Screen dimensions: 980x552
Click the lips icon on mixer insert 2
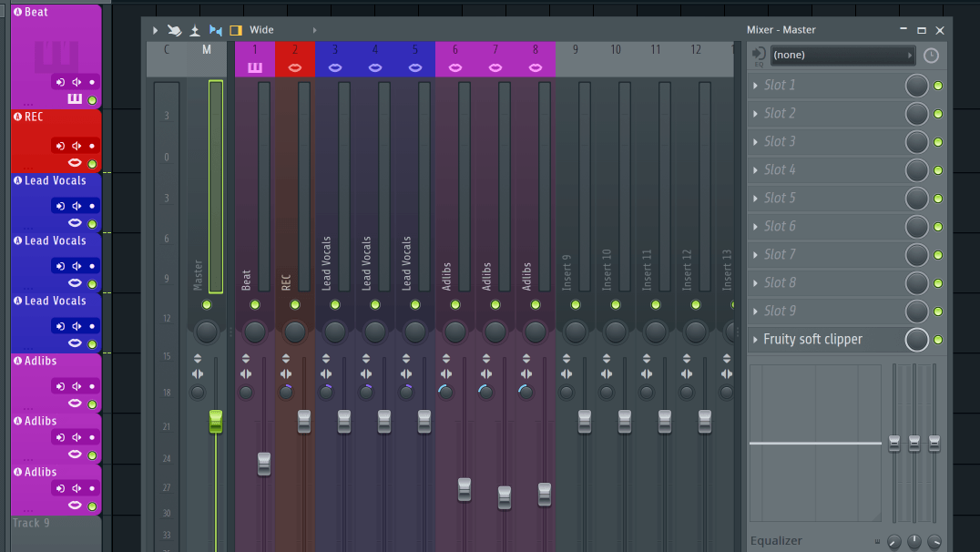pyautogui.click(x=295, y=67)
